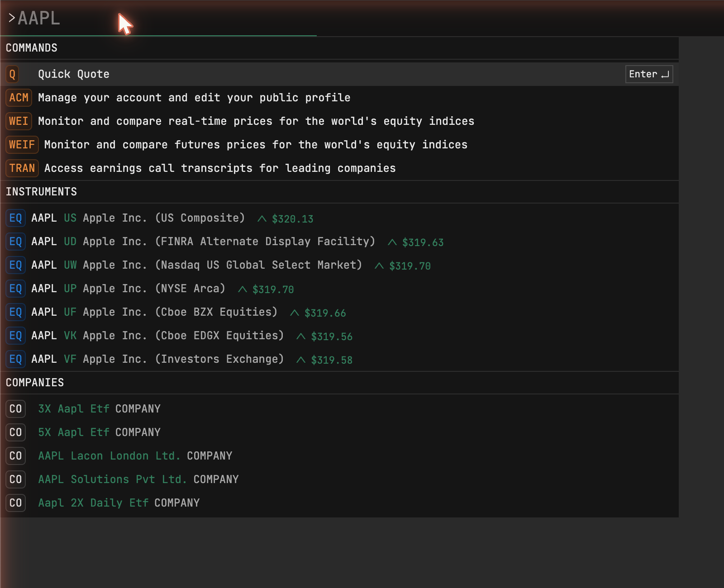724x588 pixels.
Task: Click the TRAN command badge
Action: click(x=22, y=168)
